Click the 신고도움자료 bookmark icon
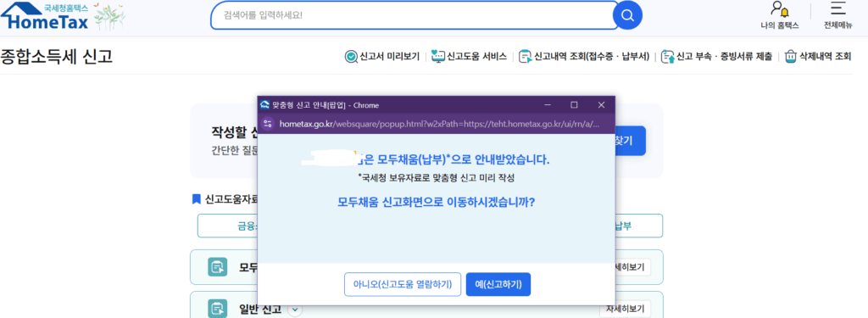This screenshot has height=318, width=868. pos(196,198)
